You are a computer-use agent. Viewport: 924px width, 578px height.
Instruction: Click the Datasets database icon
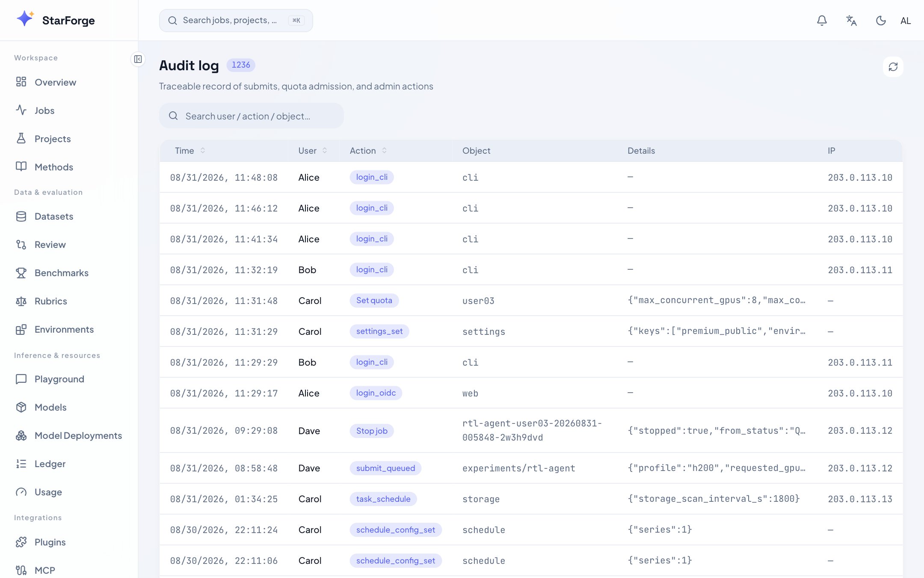click(x=21, y=216)
